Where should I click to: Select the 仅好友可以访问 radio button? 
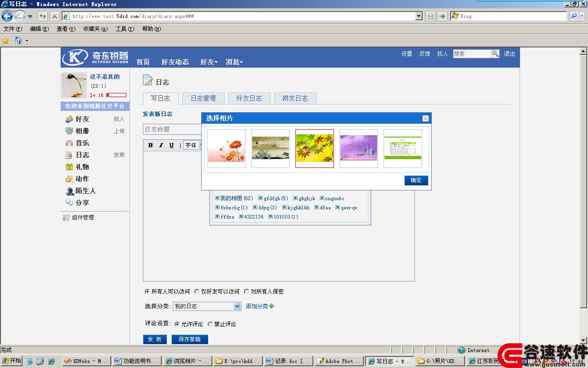click(x=197, y=291)
